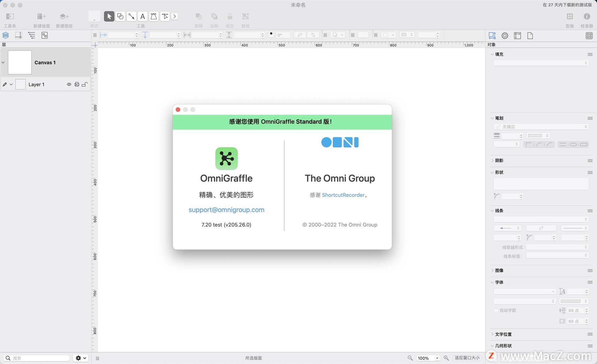Select the Line tool
Image resolution: width=597 pixels, height=364 pixels.
(x=132, y=16)
